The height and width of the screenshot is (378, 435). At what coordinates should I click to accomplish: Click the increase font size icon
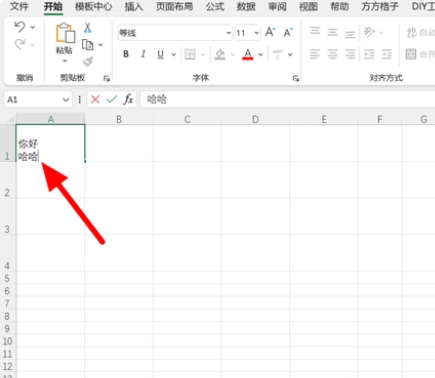270,32
